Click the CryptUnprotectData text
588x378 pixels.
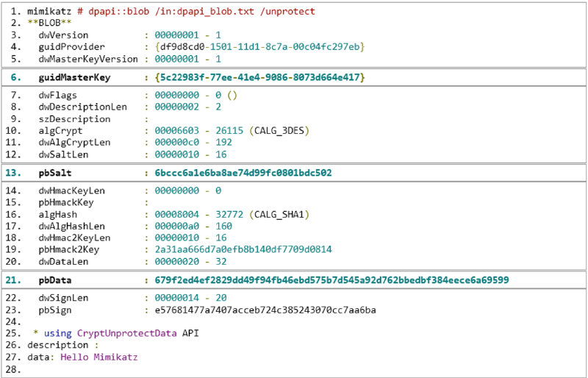[126, 333]
